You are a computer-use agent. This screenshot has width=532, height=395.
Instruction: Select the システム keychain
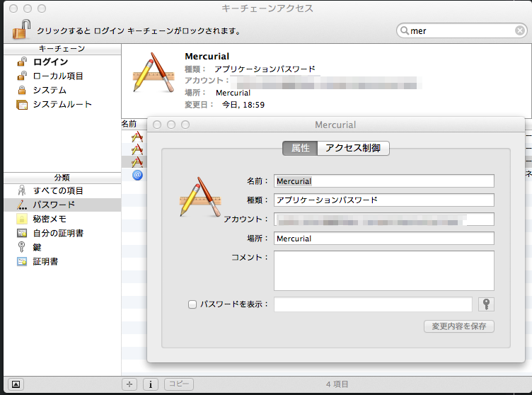click(x=62, y=90)
